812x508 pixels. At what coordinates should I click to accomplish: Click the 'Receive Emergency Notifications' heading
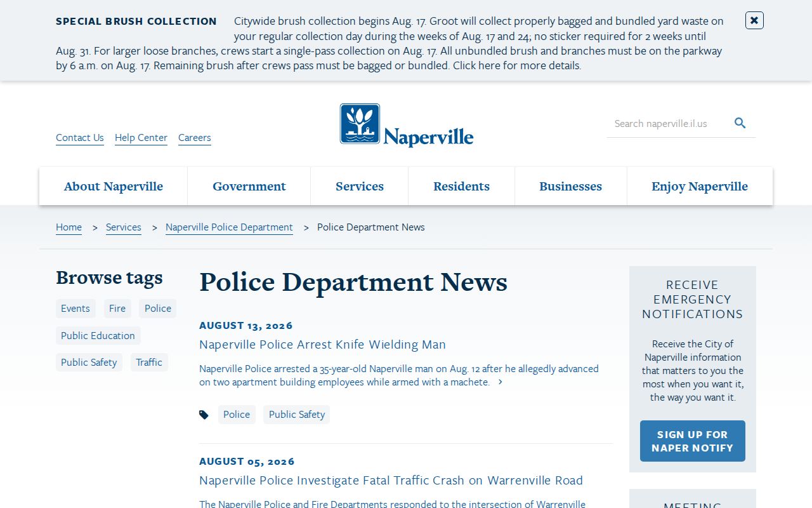(693, 299)
